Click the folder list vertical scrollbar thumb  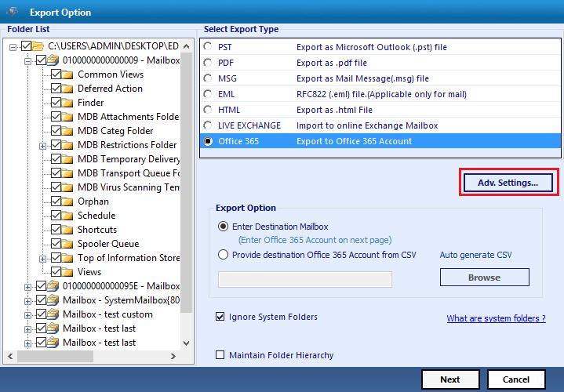187,183
